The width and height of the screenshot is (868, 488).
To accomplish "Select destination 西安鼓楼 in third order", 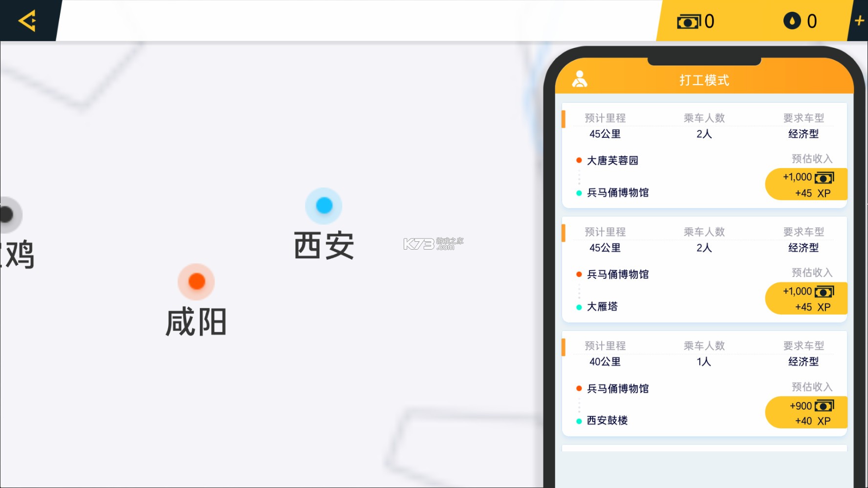I will 607,421.
